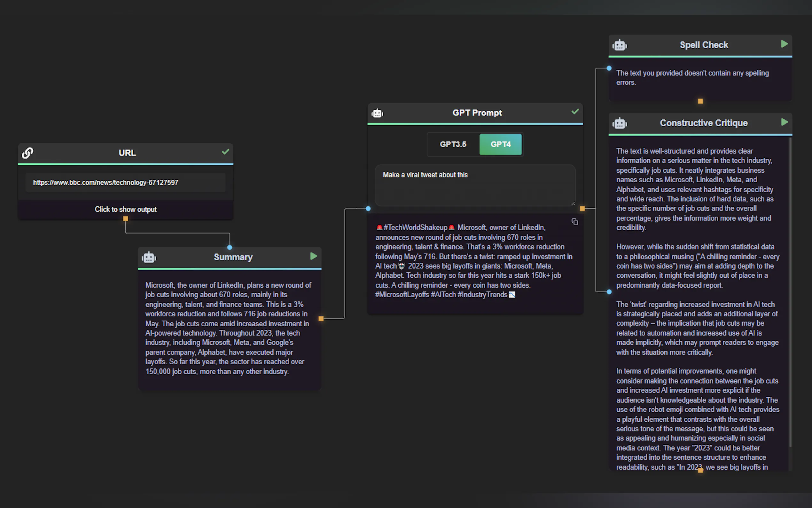The height and width of the screenshot is (508, 812).
Task: Click the robot icon on the Spell Check node
Action: (x=620, y=45)
